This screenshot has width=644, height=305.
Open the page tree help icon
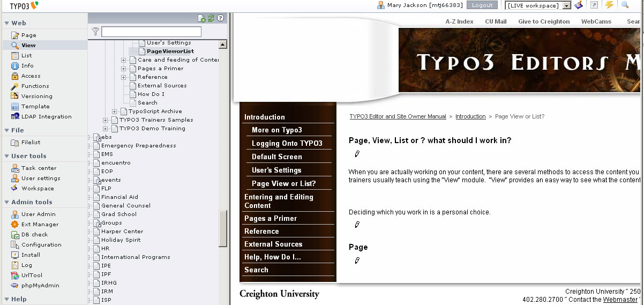tap(220, 18)
